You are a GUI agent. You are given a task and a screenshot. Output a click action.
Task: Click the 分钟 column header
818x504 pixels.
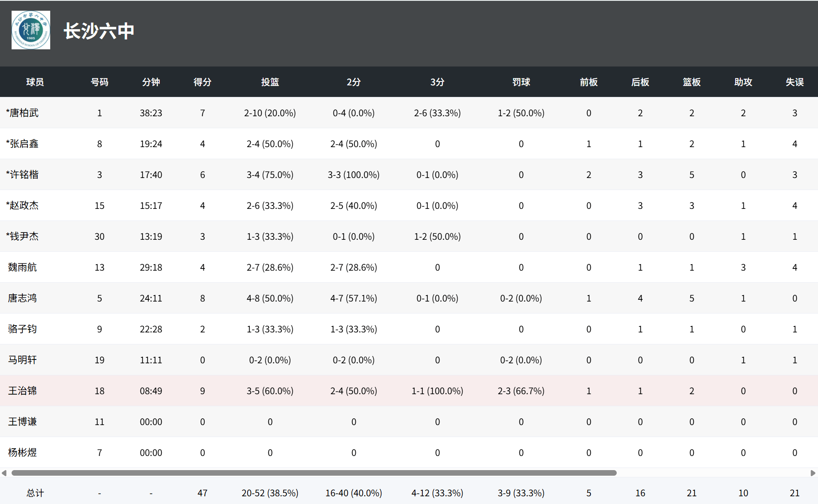tap(151, 82)
